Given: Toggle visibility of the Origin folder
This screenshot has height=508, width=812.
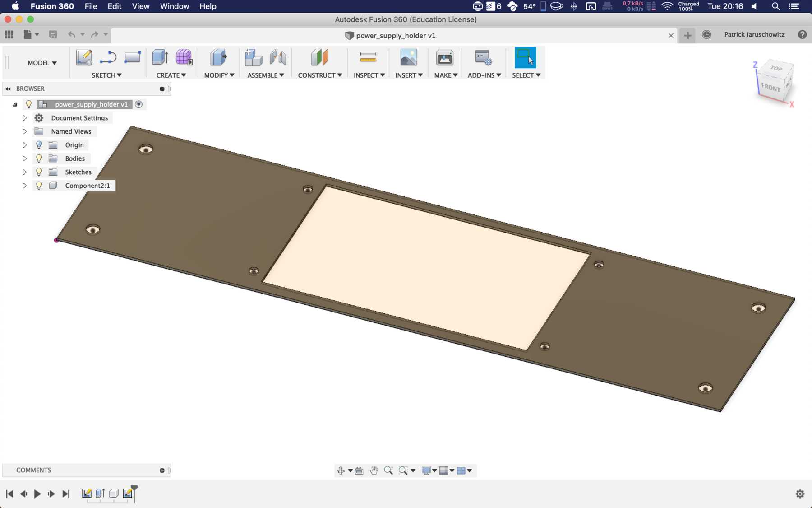Looking at the screenshot, I should 39,145.
